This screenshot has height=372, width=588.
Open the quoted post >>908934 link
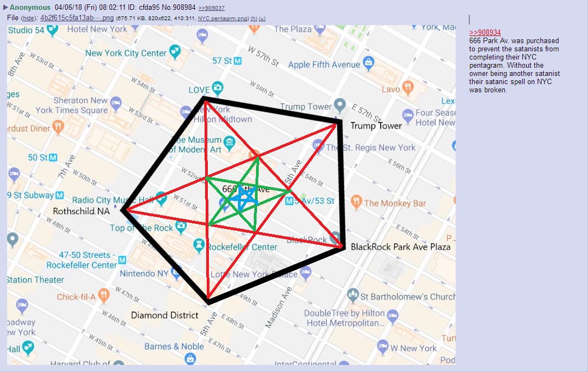tap(485, 33)
